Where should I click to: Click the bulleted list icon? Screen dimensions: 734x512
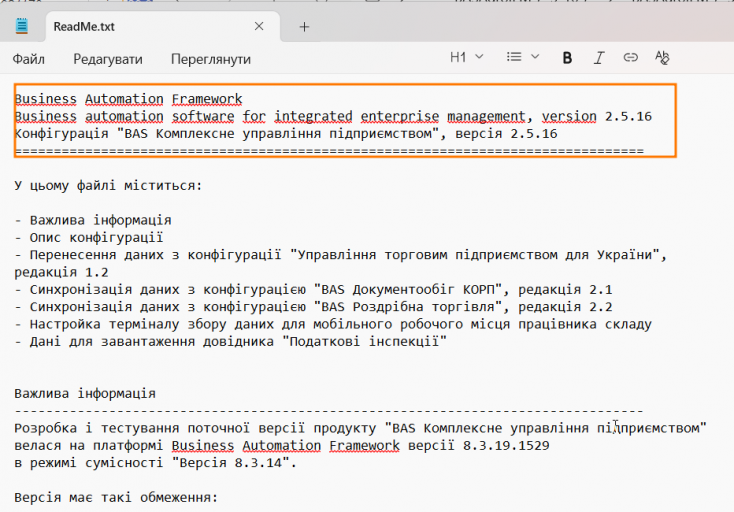click(x=514, y=57)
